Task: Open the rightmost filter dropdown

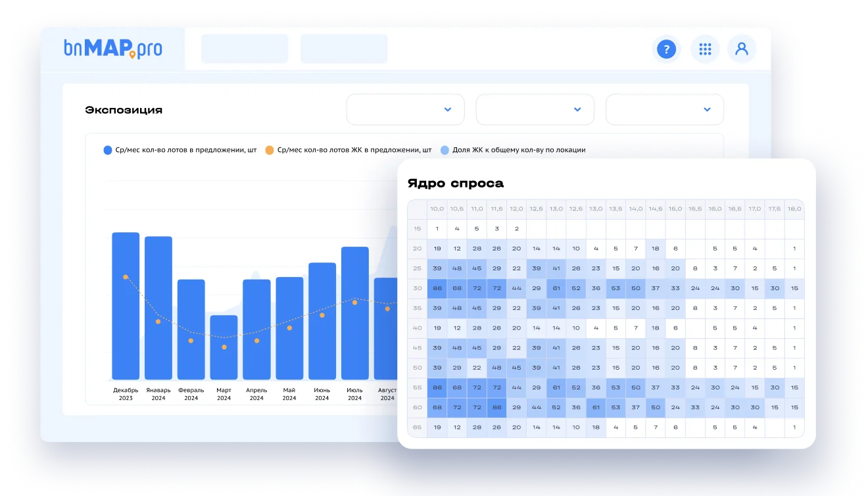Action: coord(664,109)
